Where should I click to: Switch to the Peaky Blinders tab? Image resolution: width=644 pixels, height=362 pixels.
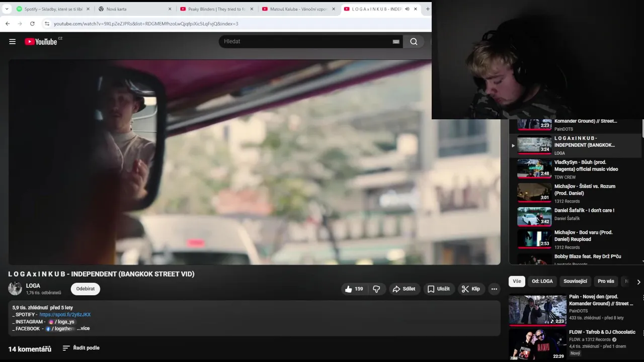[x=216, y=9]
